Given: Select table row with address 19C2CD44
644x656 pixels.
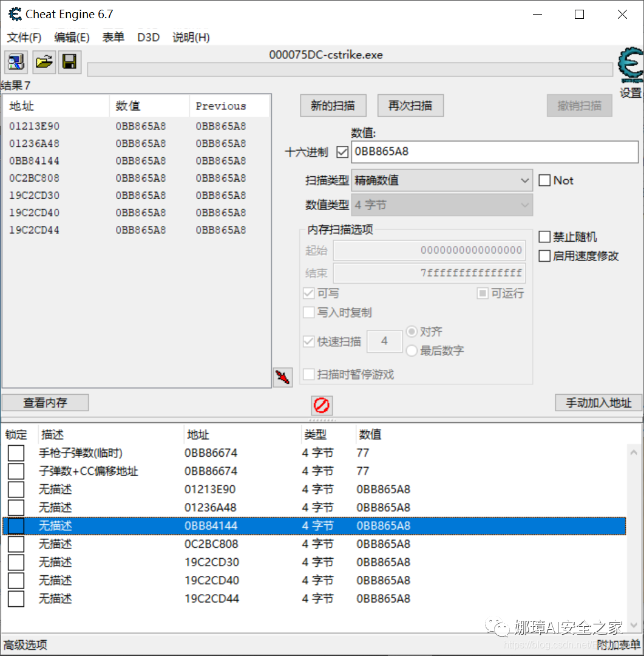Looking at the screenshot, I should (x=314, y=599).
